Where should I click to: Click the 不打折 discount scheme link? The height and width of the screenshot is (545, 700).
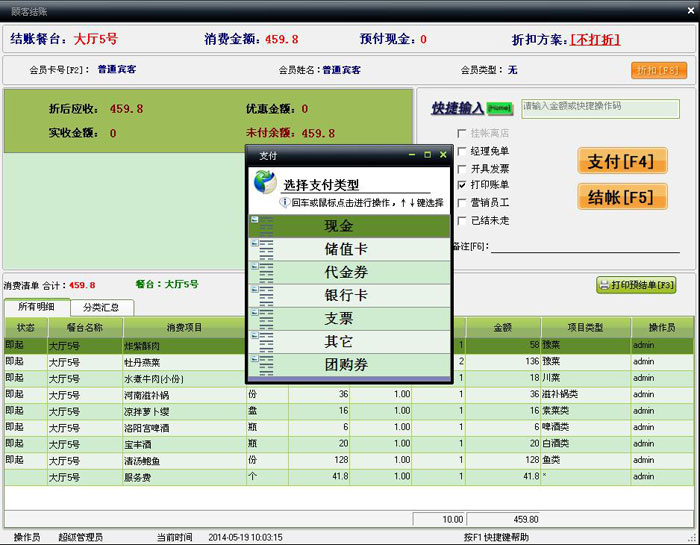pyautogui.click(x=594, y=40)
